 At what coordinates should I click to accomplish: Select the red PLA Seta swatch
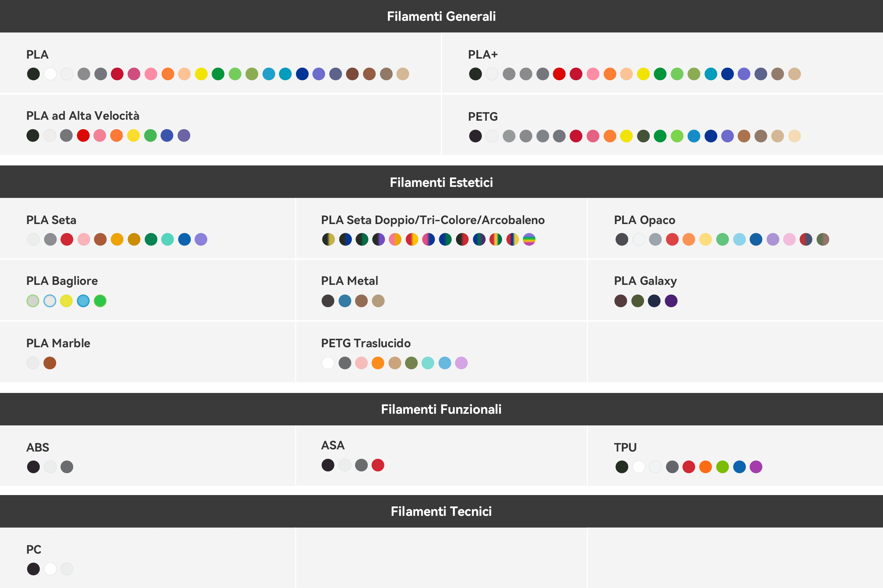(x=67, y=239)
